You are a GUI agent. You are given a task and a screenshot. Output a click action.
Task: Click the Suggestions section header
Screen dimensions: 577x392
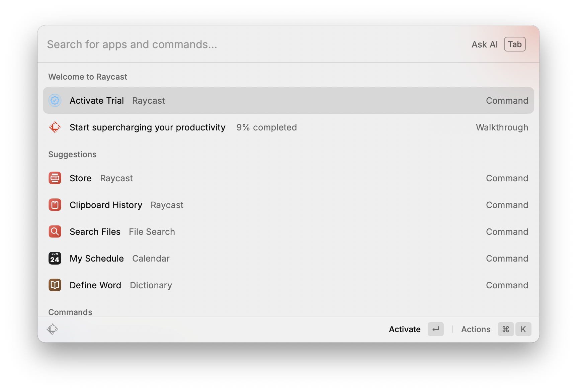[72, 155]
